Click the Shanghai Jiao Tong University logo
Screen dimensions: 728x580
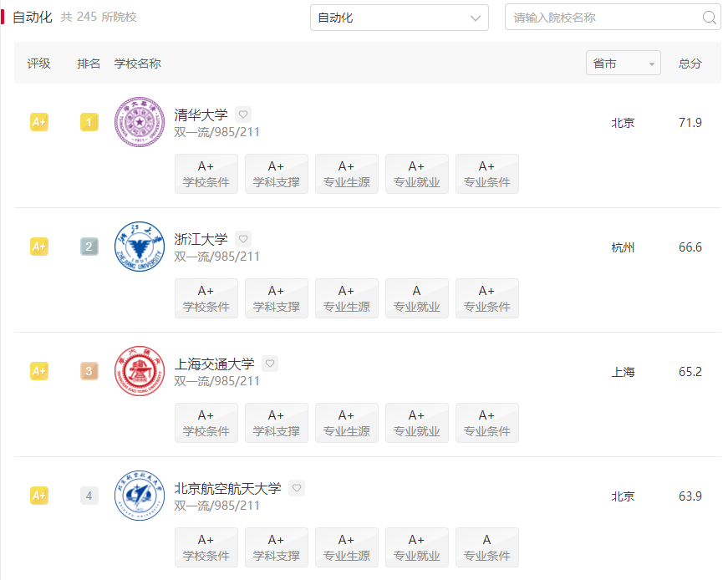(x=139, y=371)
